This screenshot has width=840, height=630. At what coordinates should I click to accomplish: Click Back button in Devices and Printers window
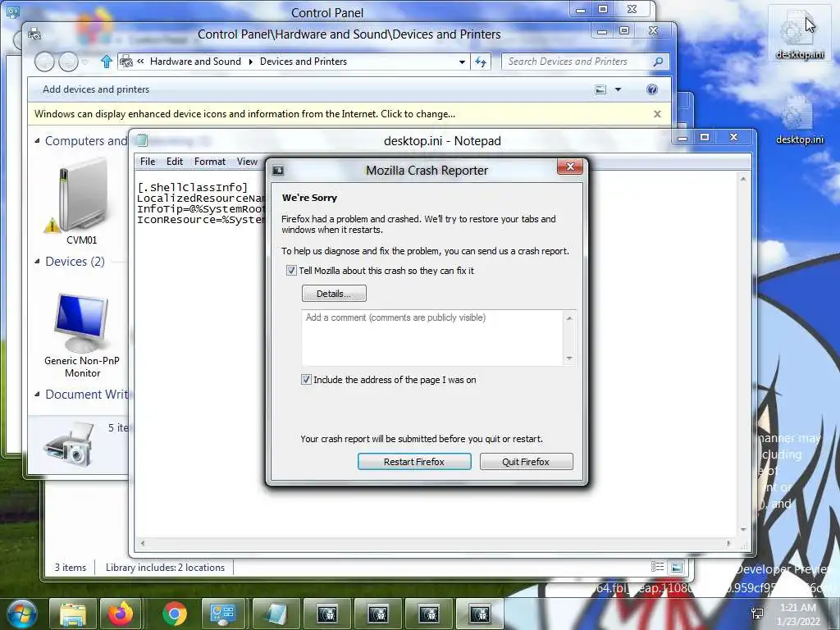(44, 62)
